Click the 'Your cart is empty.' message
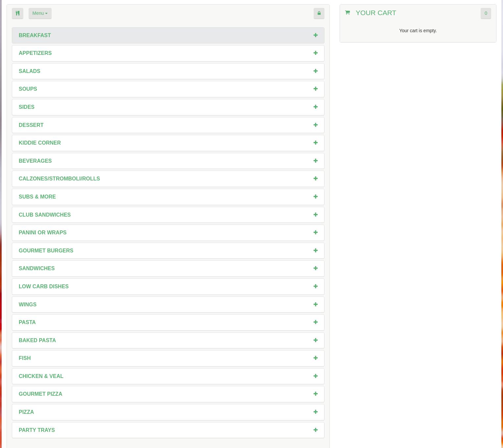This screenshot has height=448, width=503. coord(418,31)
